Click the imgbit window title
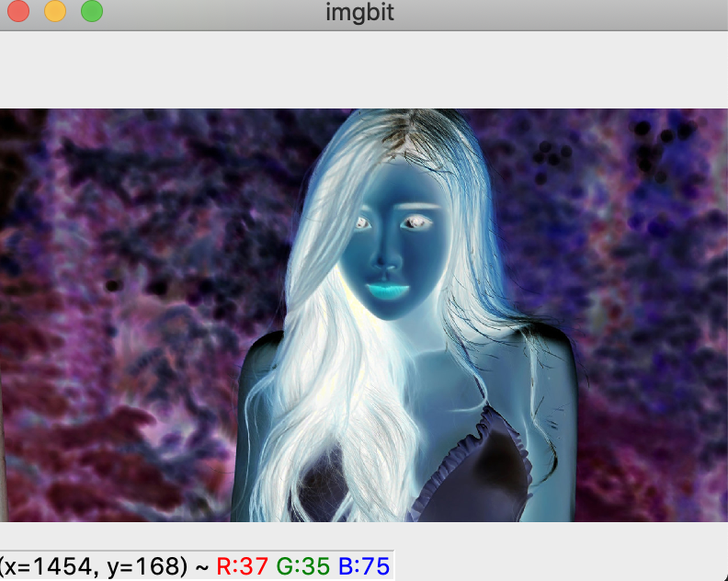The width and height of the screenshot is (728, 581). coord(359,12)
